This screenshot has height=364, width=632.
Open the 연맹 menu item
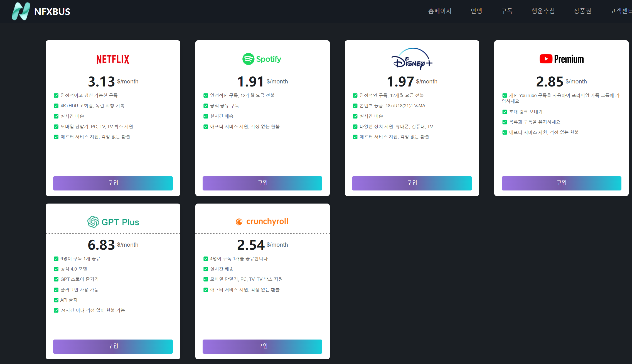click(476, 11)
